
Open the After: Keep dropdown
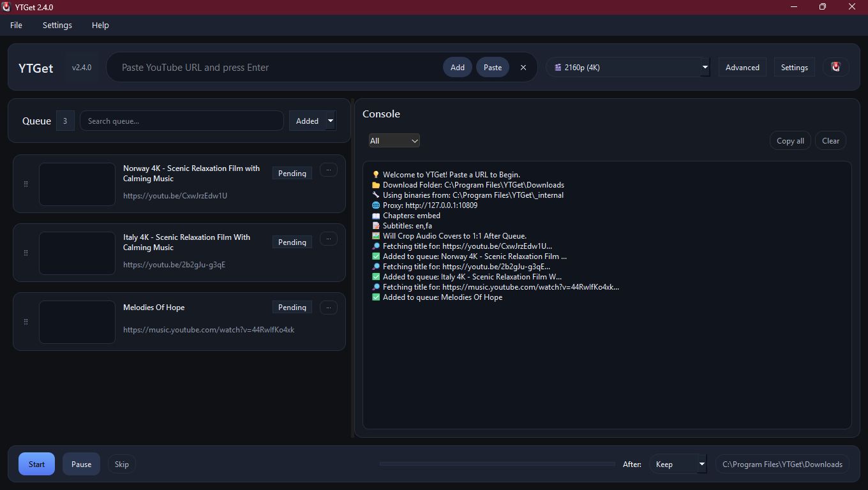click(678, 464)
